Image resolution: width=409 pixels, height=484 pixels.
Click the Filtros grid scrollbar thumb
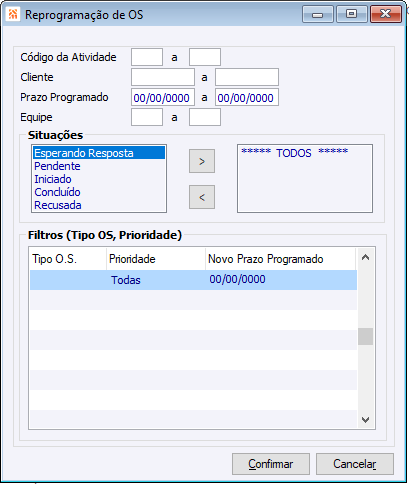point(365,336)
